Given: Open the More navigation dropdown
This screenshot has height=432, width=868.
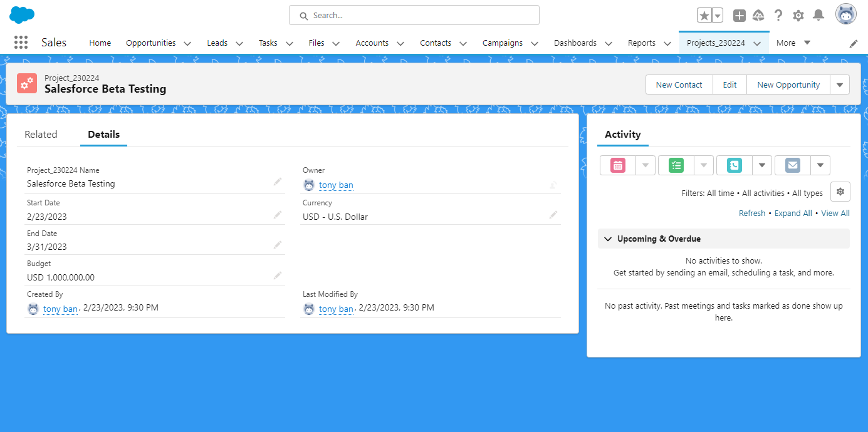Looking at the screenshot, I should [793, 43].
